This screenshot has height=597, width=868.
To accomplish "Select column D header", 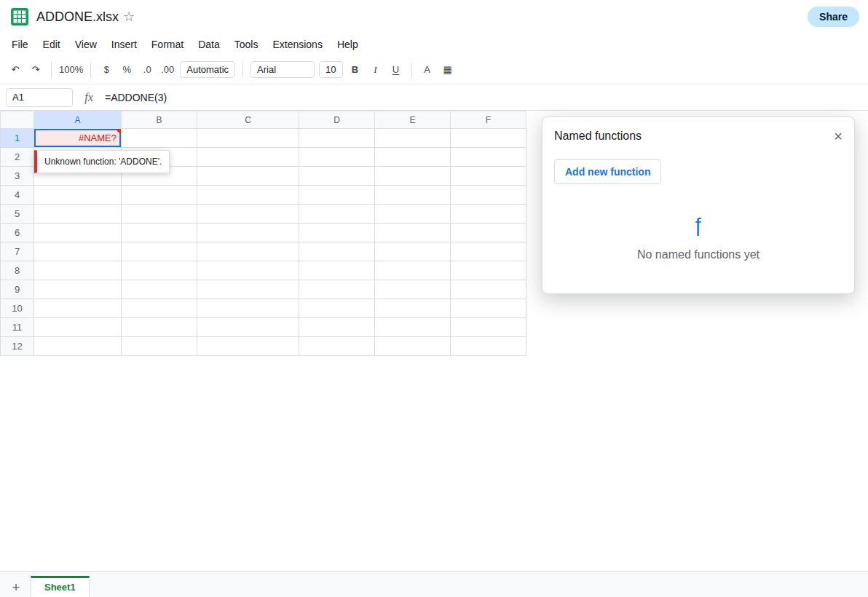I will (336, 120).
